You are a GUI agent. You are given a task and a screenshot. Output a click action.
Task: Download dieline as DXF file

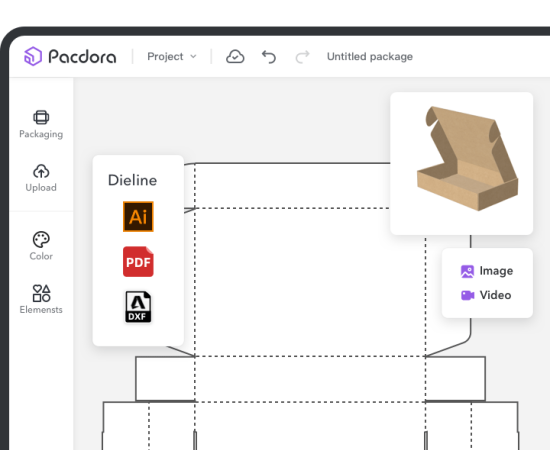(x=138, y=307)
